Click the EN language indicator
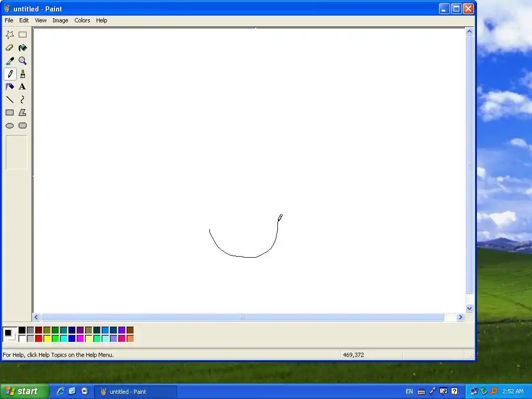The width and height of the screenshot is (532, 399). (x=409, y=392)
